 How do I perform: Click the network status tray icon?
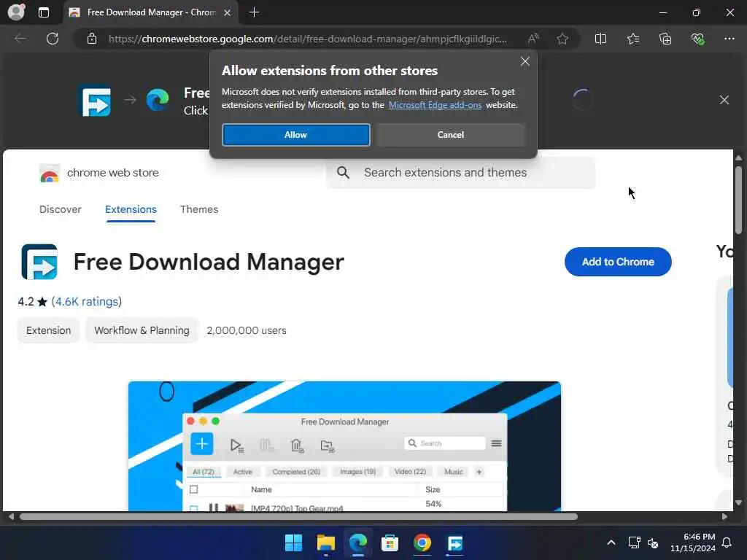click(634, 542)
